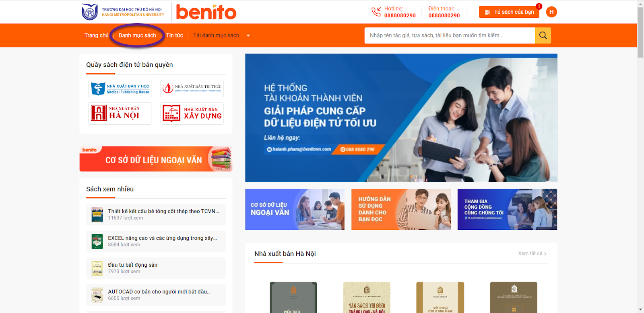Click the benito logo
The image size is (644, 313).
coord(206,12)
